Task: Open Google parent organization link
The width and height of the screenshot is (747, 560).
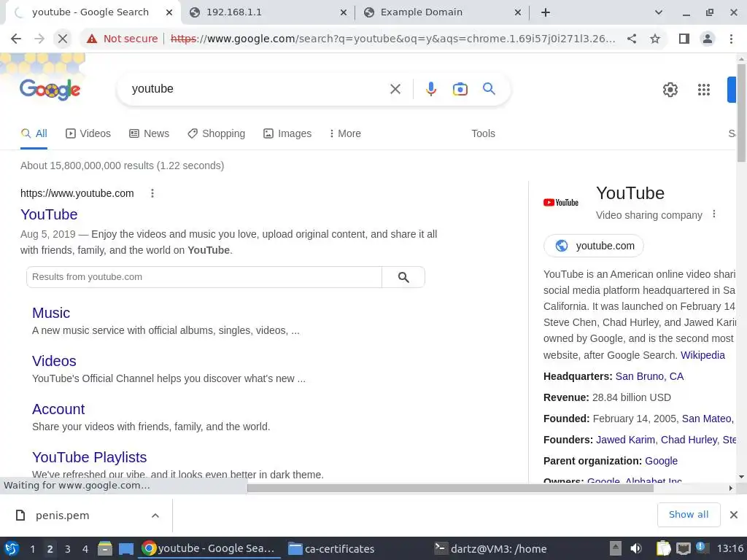Action: (x=661, y=461)
